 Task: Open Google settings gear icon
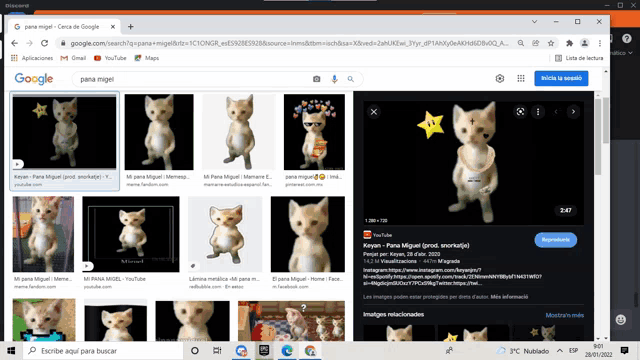tap(500, 78)
